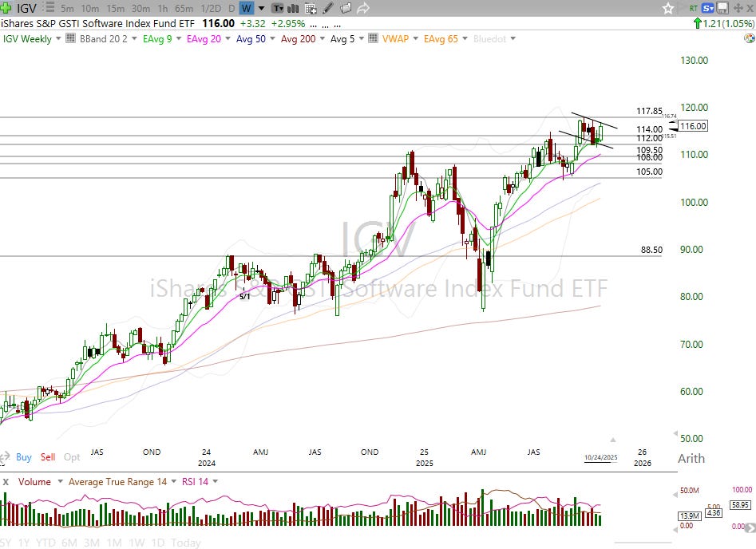Select the W weekly timeframe button

pyautogui.click(x=246, y=8)
